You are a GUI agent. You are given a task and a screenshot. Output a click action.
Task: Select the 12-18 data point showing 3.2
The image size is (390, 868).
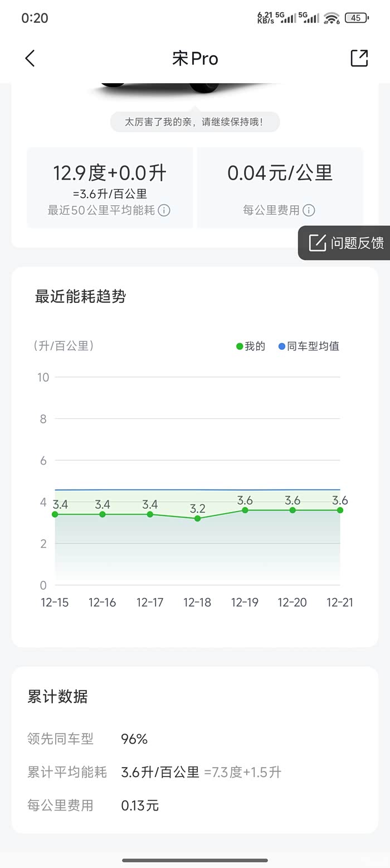[198, 518]
